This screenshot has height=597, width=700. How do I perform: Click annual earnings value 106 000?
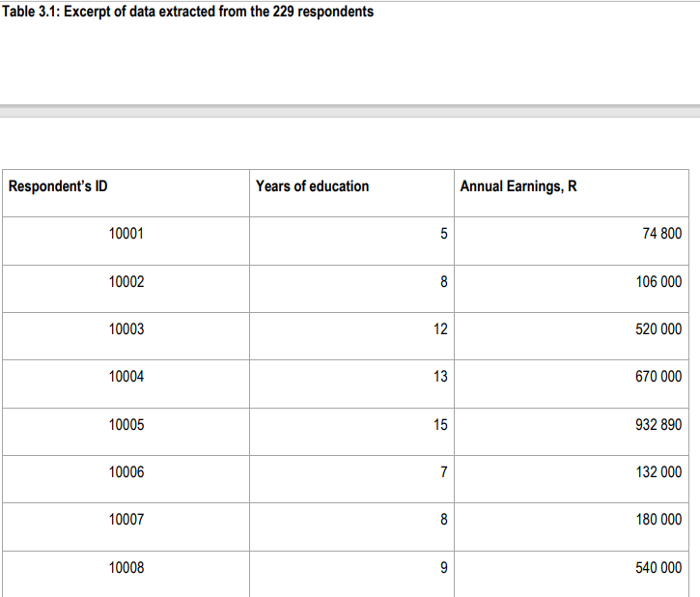coord(658,282)
